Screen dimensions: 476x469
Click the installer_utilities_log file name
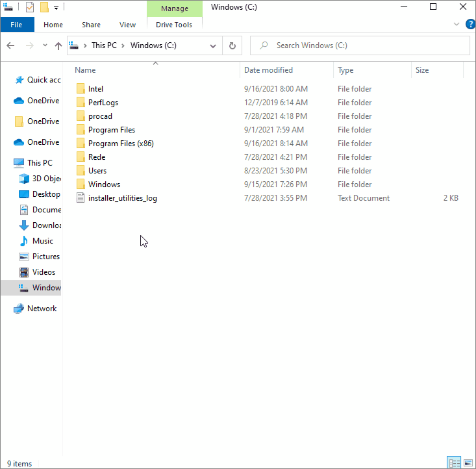coord(123,198)
